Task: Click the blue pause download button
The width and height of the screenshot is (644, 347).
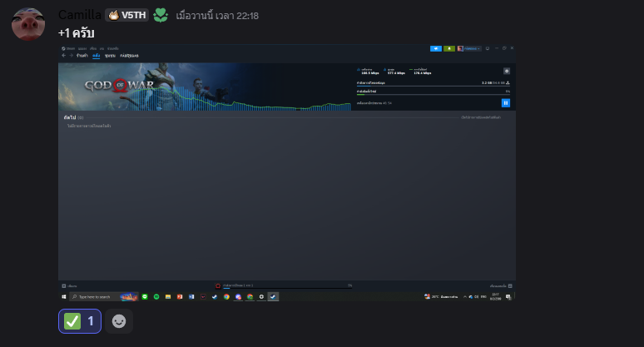Action: 505,103
